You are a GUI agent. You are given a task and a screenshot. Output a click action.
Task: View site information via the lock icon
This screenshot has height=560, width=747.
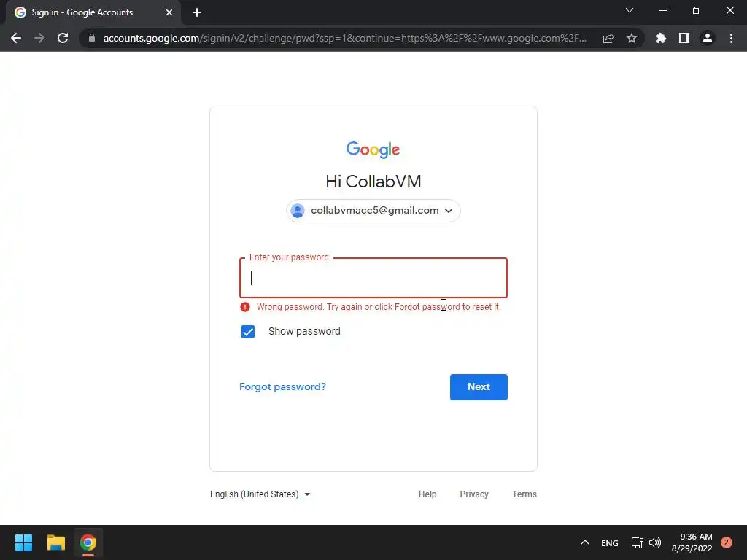(92, 38)
